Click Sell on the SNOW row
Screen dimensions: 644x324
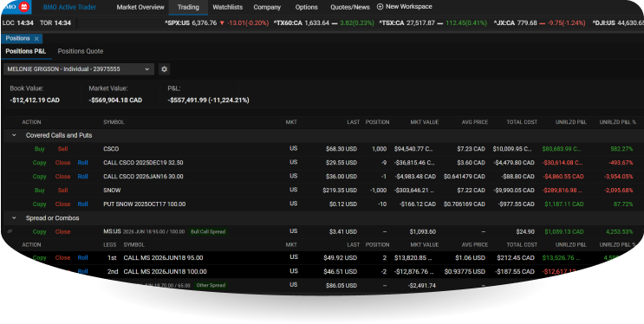(x=62, y=190)
